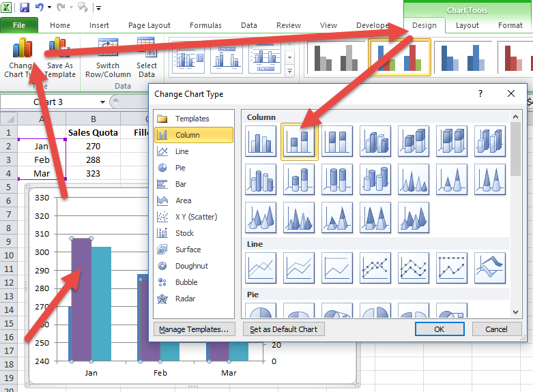Open the View tab

(328, 25)
